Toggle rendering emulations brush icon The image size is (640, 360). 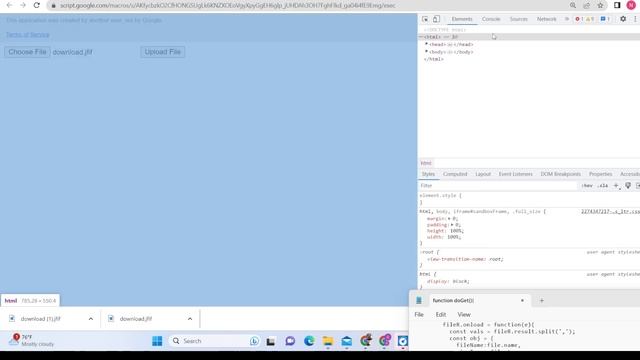pyautogui.click(x=628, y=186)
